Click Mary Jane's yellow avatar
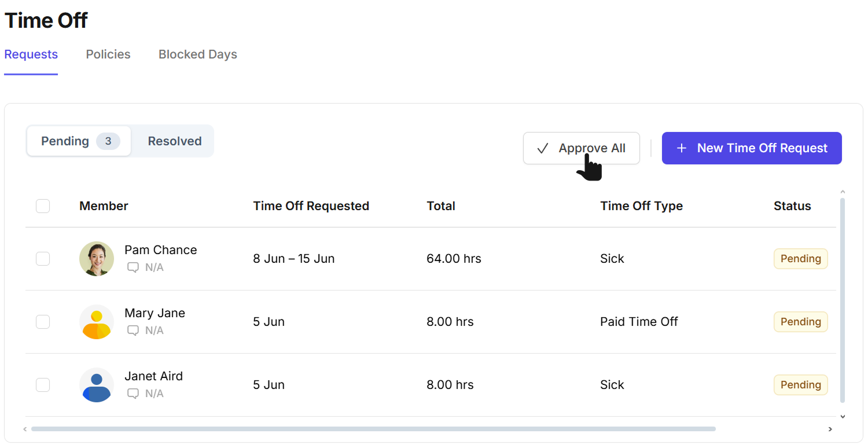Image resolution: width=868 pixels, height=448 pixels. (x=97, y=322)
